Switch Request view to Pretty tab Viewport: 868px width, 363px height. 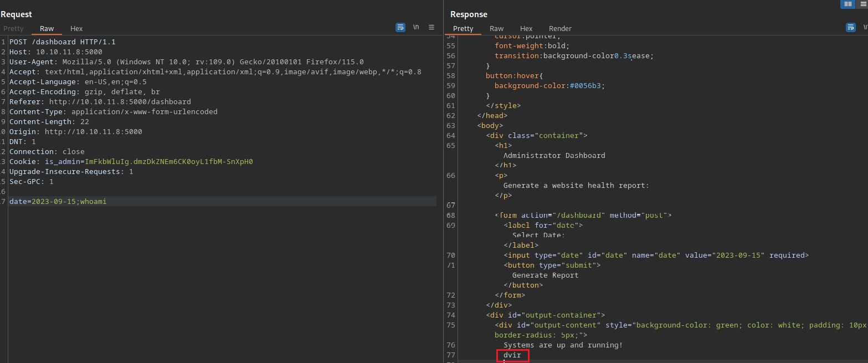click(12, 28)
